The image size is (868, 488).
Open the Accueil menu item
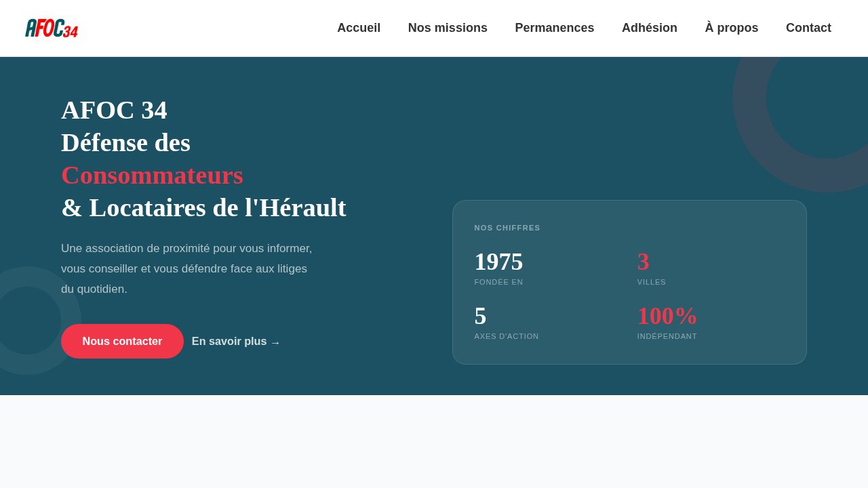[359, 28]
